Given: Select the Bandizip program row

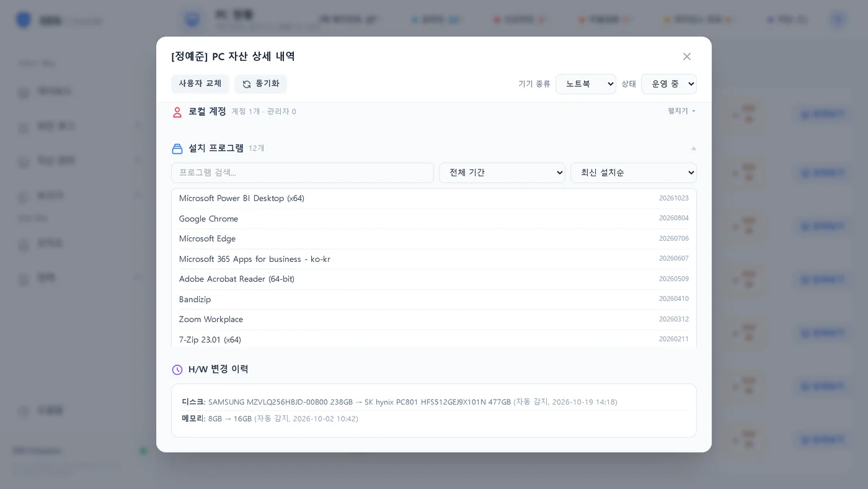Looking at the screenshot, I should tap(434, 299).
